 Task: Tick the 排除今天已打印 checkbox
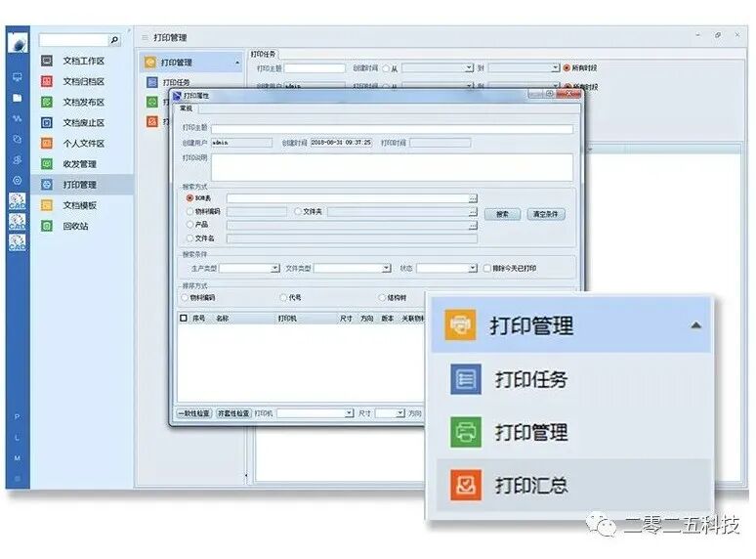click(x=487, y=268)
